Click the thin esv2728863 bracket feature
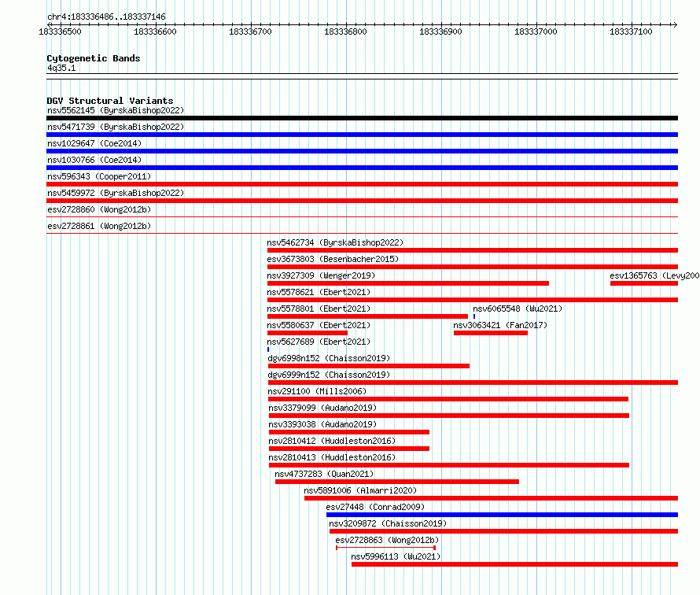 click(386, 548)
